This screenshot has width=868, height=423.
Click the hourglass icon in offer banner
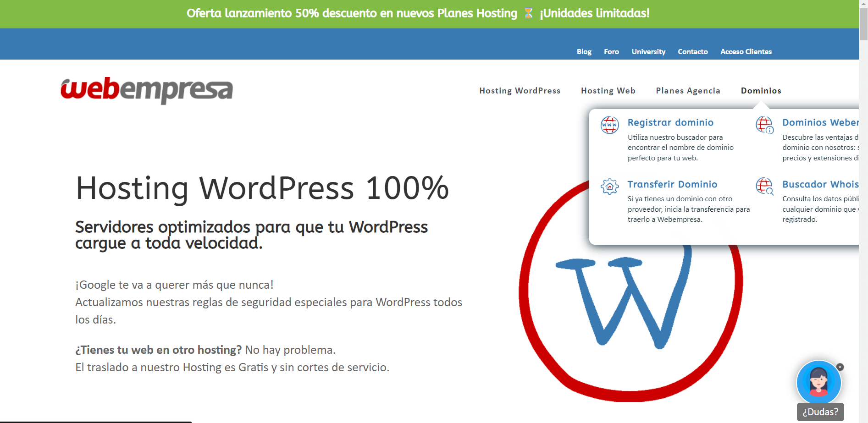pyautogui.click(x=528, y=13)
